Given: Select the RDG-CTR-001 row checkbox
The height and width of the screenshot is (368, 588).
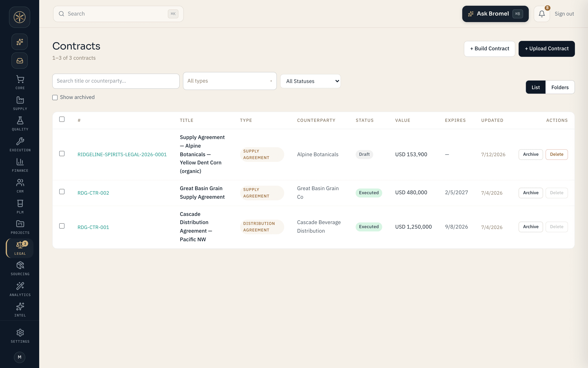Looking at the screenshot, I should point(62,226).
